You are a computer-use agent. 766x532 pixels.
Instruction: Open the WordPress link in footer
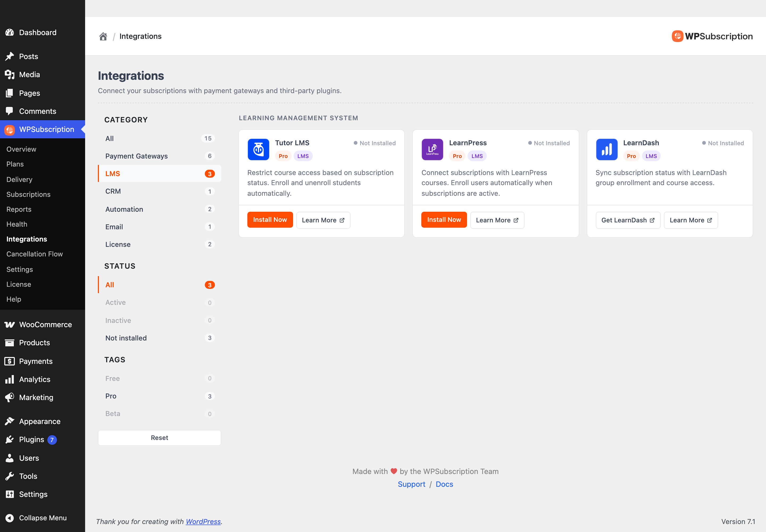click(x=203, y=521)
